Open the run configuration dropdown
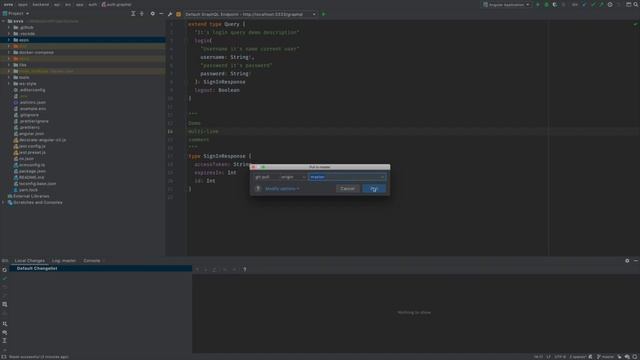The image size is (640, 360). tap(506, 4)
